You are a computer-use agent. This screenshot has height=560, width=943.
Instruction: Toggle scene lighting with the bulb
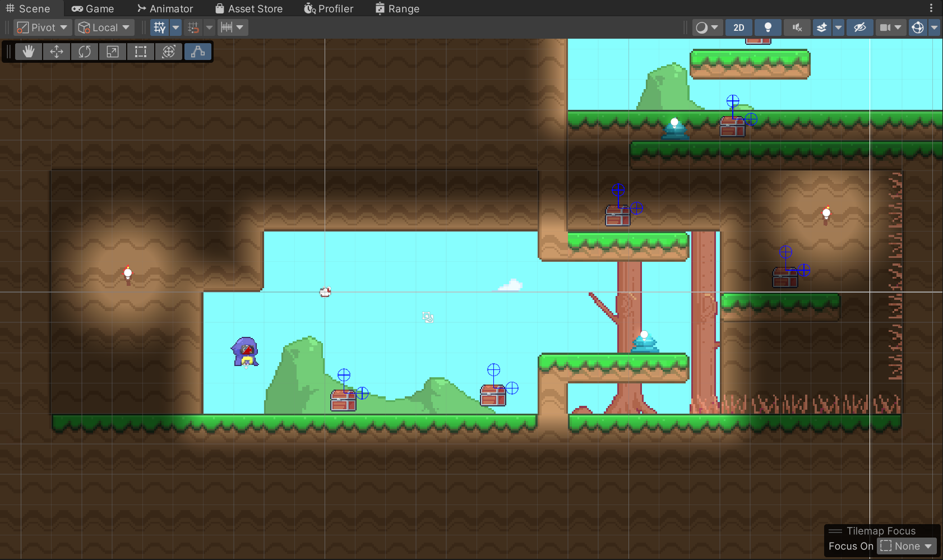[x=768, y=27]
